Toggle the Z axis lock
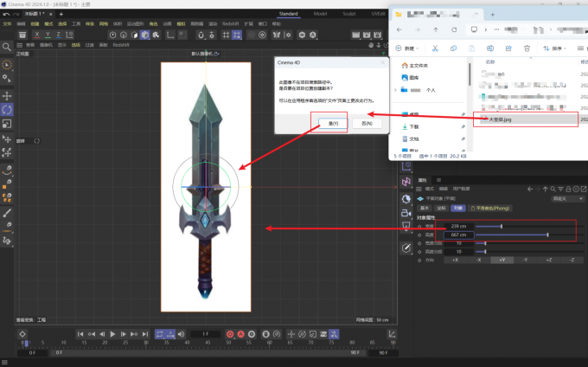 pos(58,35)
